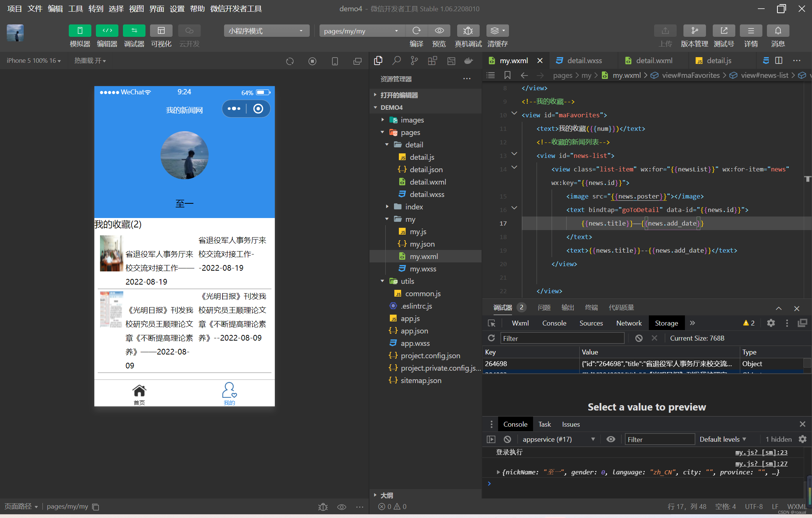
Task: Click the search icon in sidebar
Action: 396,61
